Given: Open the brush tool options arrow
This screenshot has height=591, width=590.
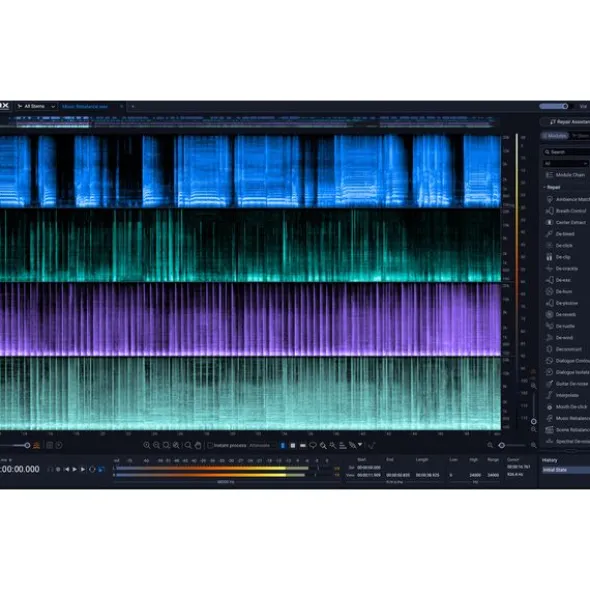Looking at the screenshot, I should 360,445.
